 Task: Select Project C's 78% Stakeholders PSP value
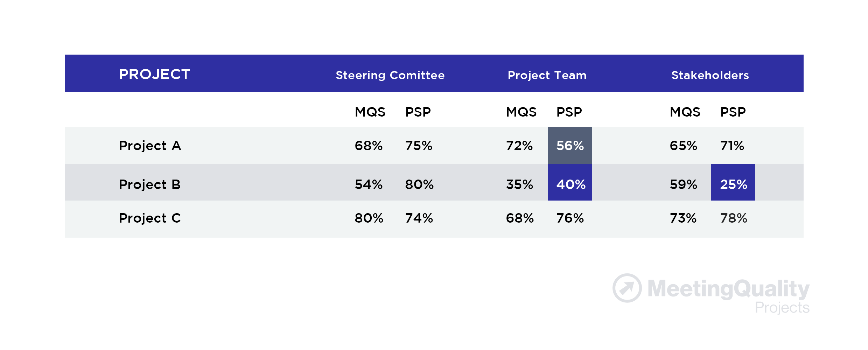(x=734, y=218)
